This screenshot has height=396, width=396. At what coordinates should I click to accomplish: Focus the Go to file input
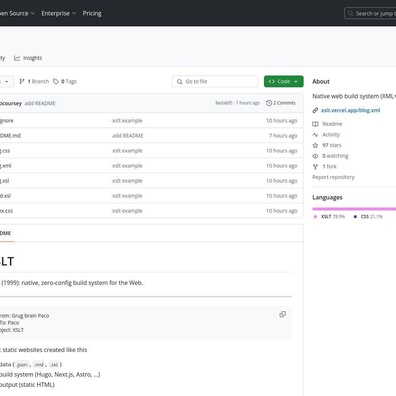pyautogui.click(x=215, y=81)
